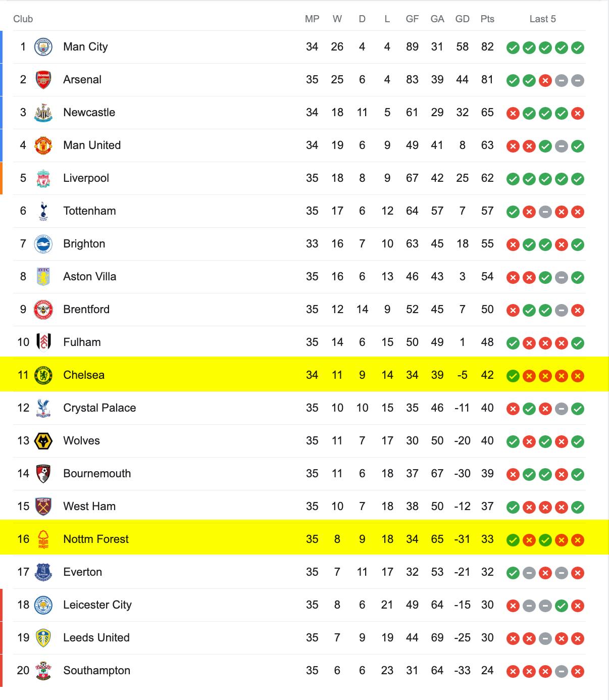This screenshot has width=609, height=700.
Task: Click the Southampton club crest
Action: [43, 671]
